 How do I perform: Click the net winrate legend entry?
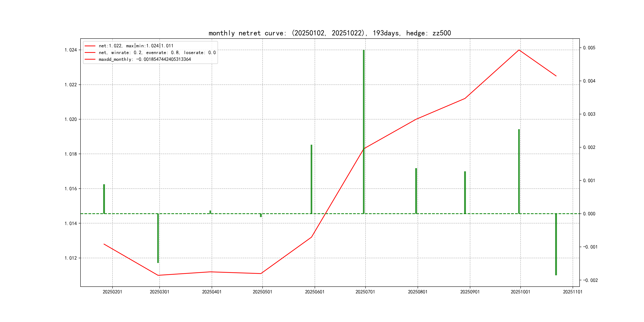pos(157,52)
